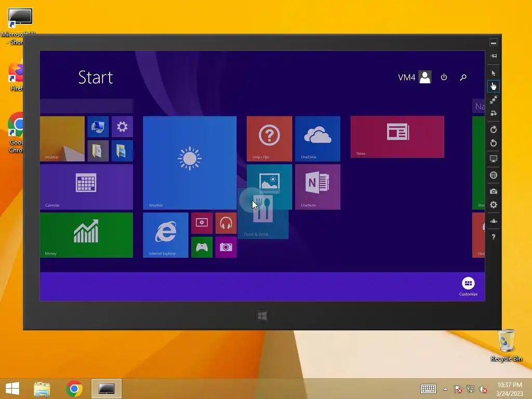532x399 pixels.
Task: Open the Help+Tips tile
Action: pos(270,139)
